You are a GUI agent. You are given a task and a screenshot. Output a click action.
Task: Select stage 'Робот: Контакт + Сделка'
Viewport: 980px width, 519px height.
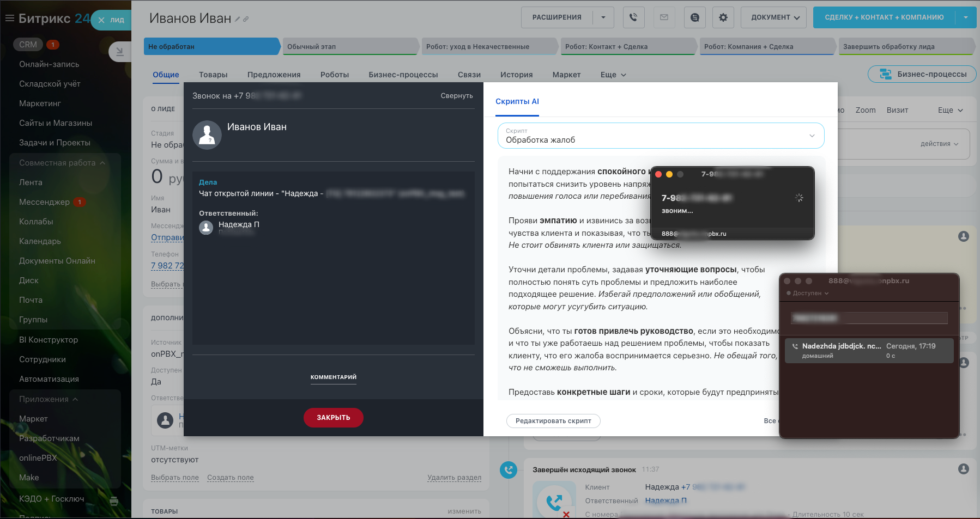[629, 46]
